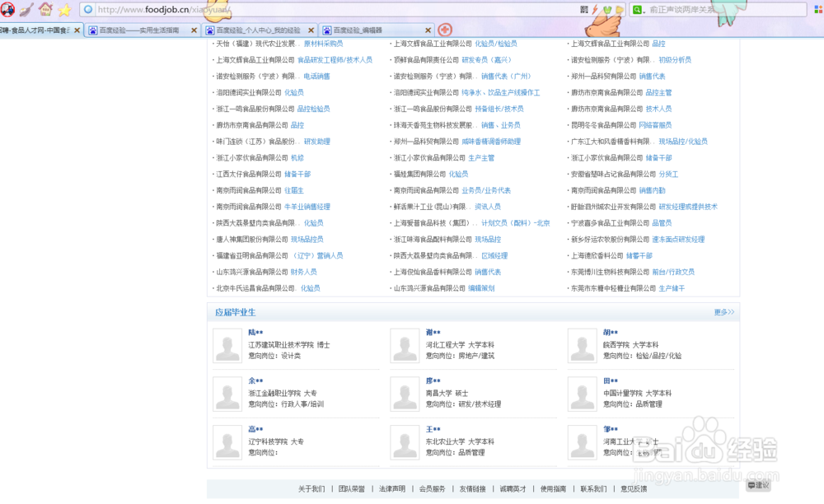The width and height of the screenshot is (824, 504).
Task: Open graduate 陆** profile name
Action: pyautogui.click(x=255, y=333)
